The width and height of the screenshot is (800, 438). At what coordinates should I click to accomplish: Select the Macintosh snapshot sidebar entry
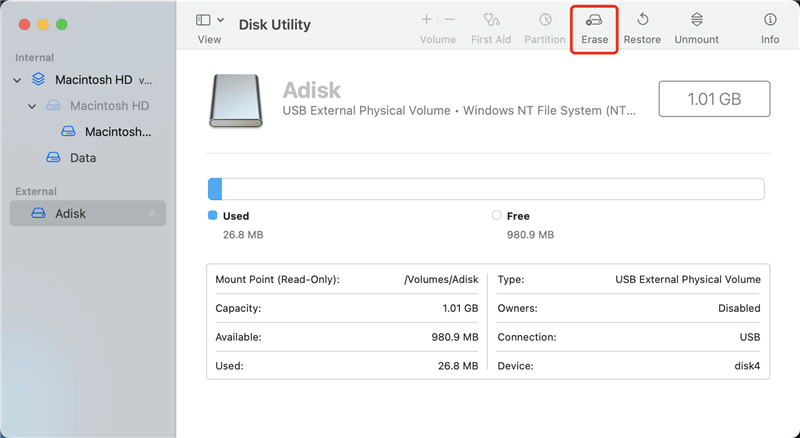(x=117, y=131)
